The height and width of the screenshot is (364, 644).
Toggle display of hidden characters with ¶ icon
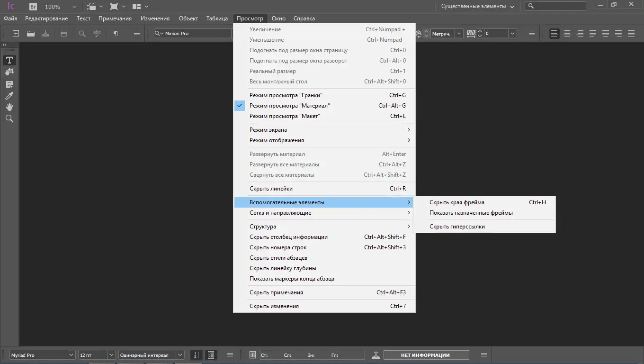tap(116, 33)
